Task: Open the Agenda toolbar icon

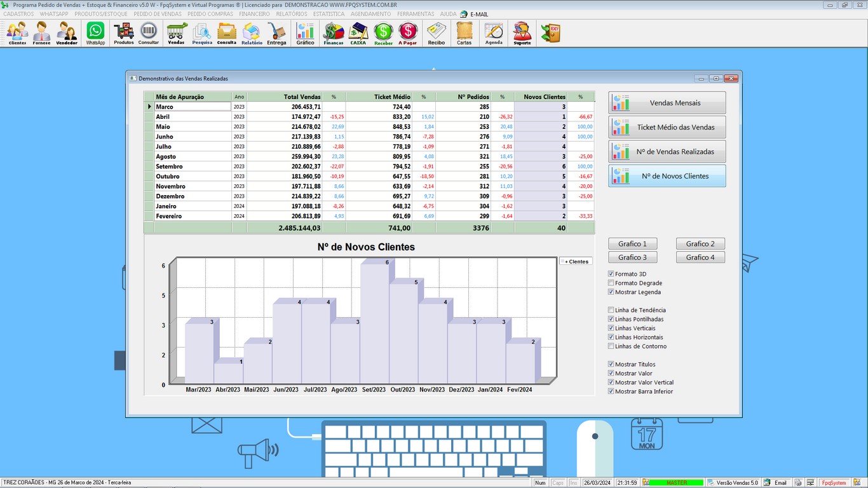Action: tap(494, 34)
